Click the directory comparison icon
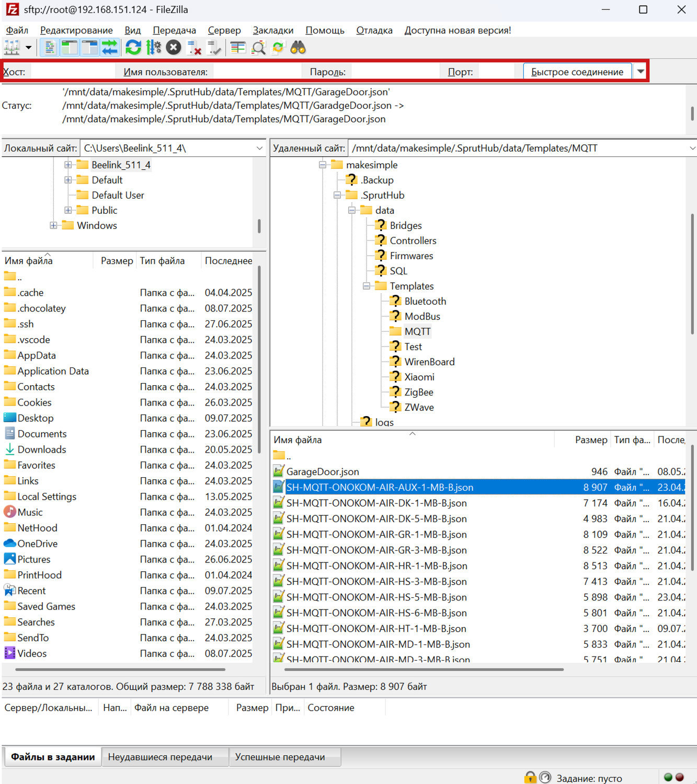697x784 pixels. pos(258,48)
